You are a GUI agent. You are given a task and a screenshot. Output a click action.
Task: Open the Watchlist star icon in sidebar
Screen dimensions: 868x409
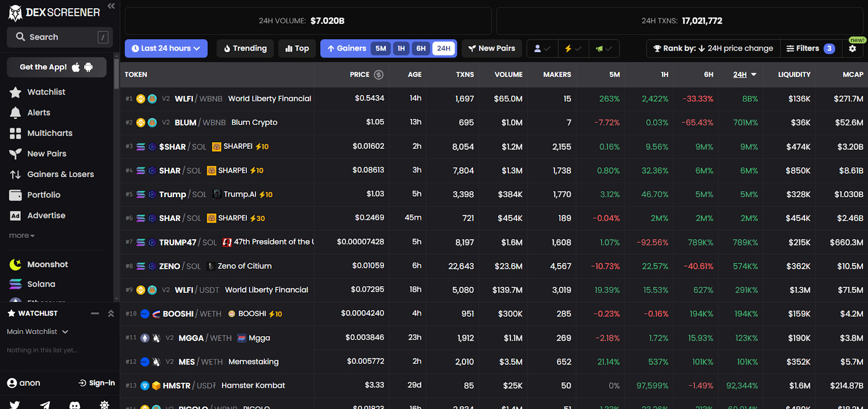pyautogui.click(x=15, y=92)
